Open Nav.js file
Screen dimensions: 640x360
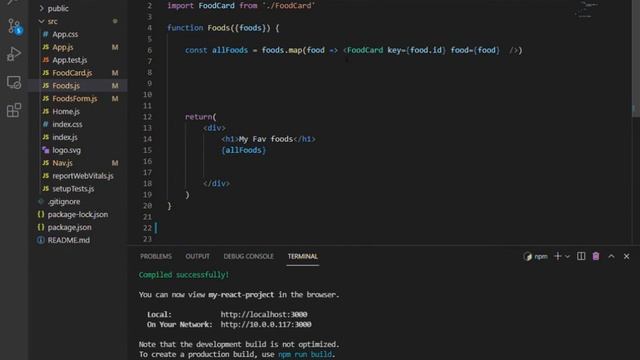click(62, 163)
